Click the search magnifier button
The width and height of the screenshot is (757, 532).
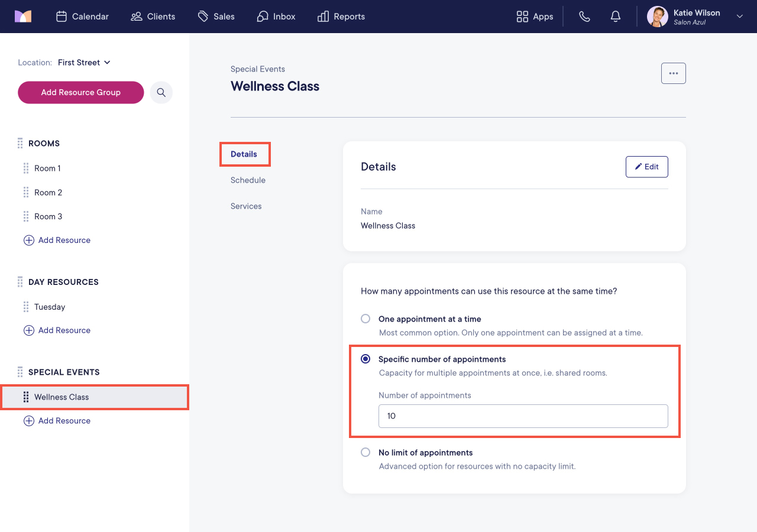coord(161,93)
